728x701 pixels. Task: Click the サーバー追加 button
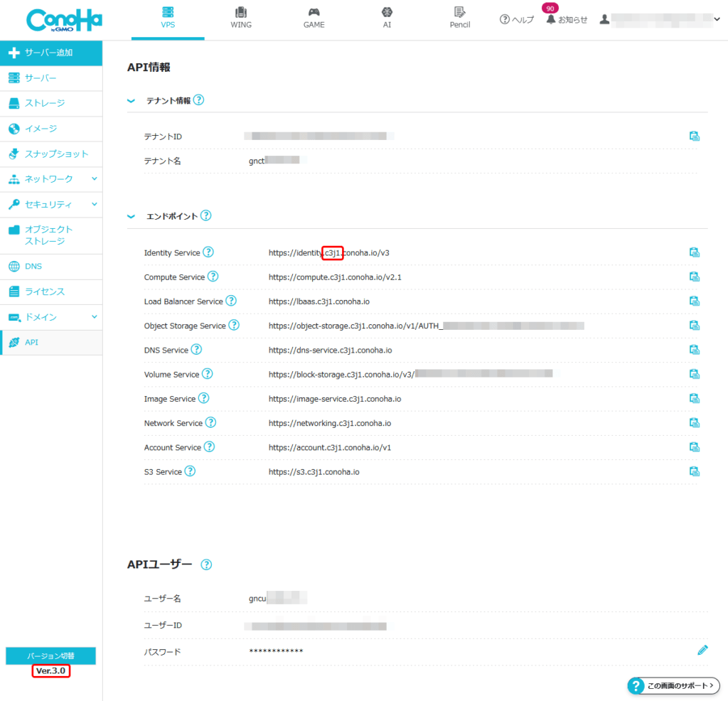tap(51, 53)
